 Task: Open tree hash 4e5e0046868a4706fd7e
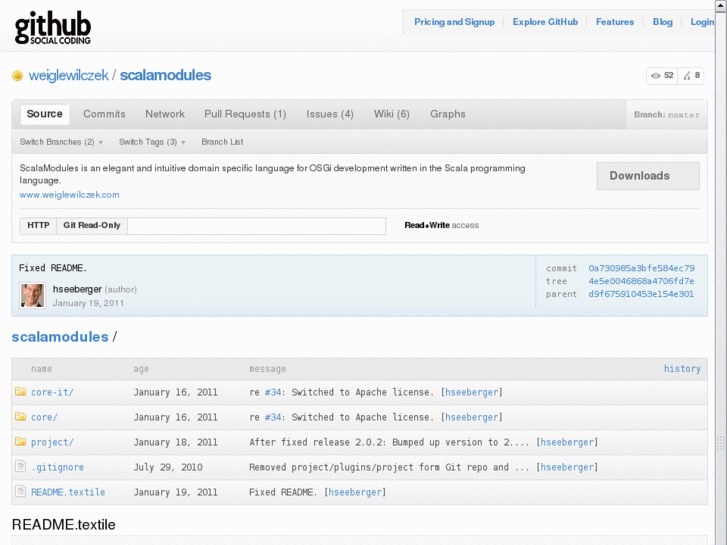click(x=641, y=281)
